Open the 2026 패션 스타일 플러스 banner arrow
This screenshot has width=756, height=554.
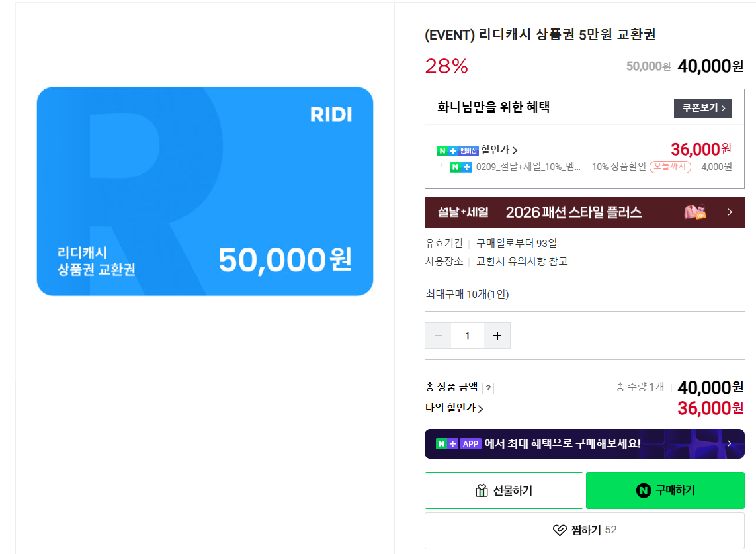click(x=730, y=212)
